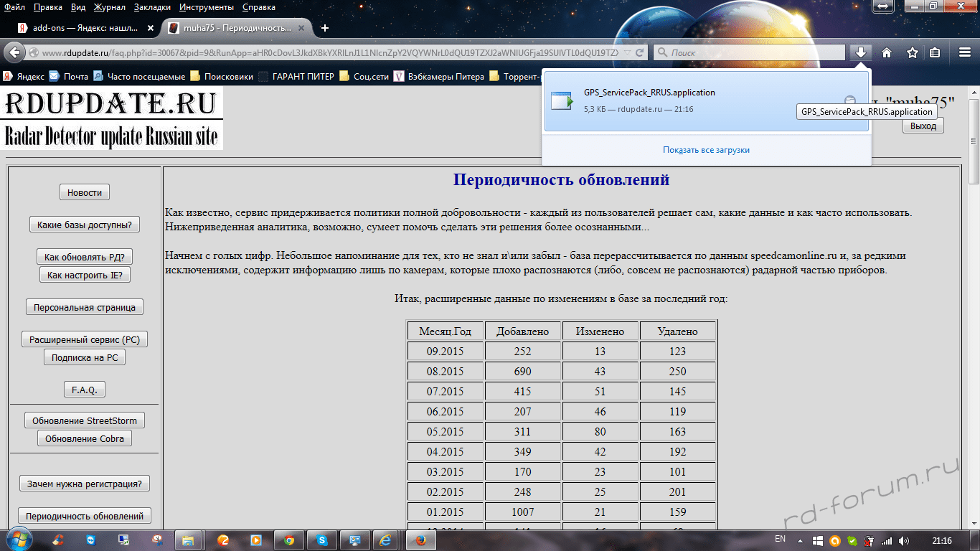The width and height of the screenshot is (980, 551).
Task: Click the Показать все загрузки link
Action: (706, 150)
